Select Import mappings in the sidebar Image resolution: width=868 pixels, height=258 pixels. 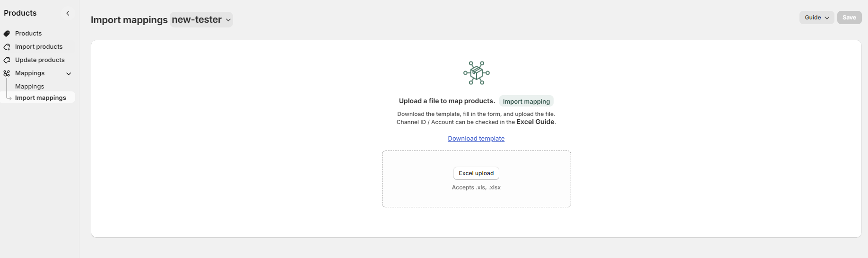tap(41, 98)
